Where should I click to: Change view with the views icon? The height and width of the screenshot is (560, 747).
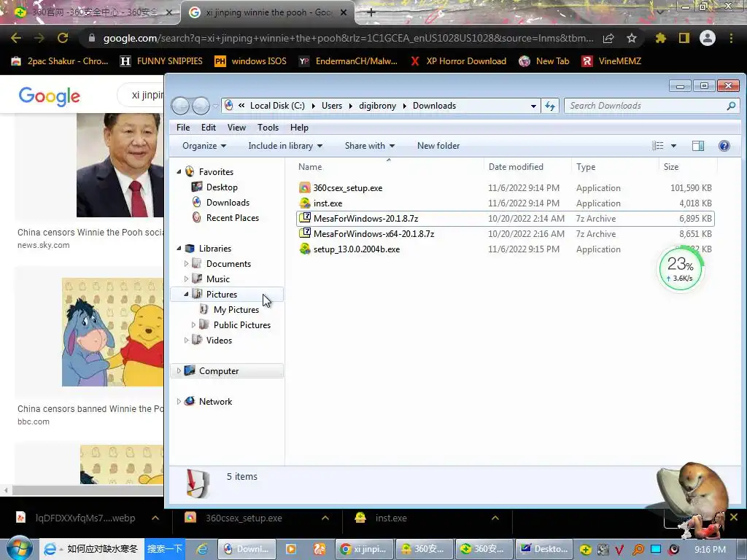pos(657,146)
